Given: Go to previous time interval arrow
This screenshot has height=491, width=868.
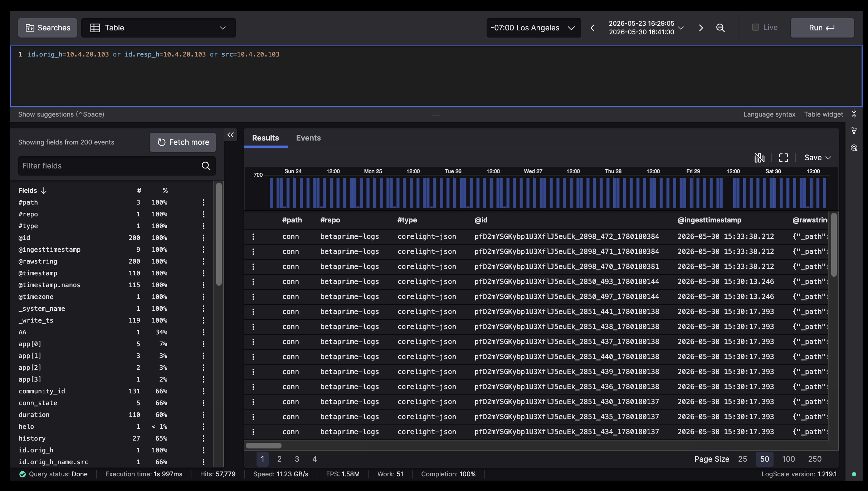Looking at the screenshot, I should pyautogui.click(x=593, y=28).
